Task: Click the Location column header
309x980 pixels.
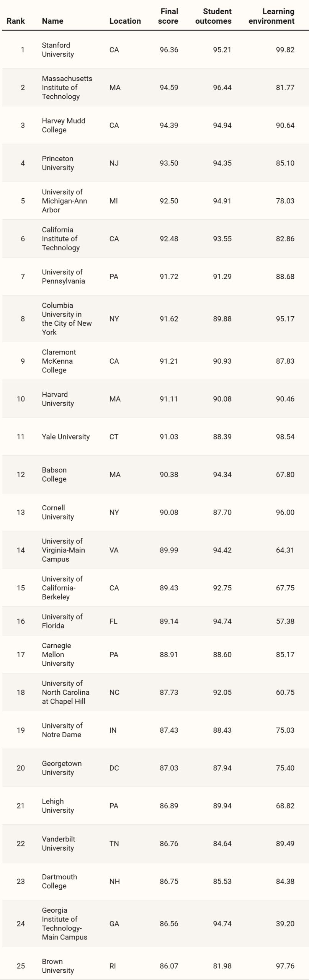Action: click(x=125, y=21)
